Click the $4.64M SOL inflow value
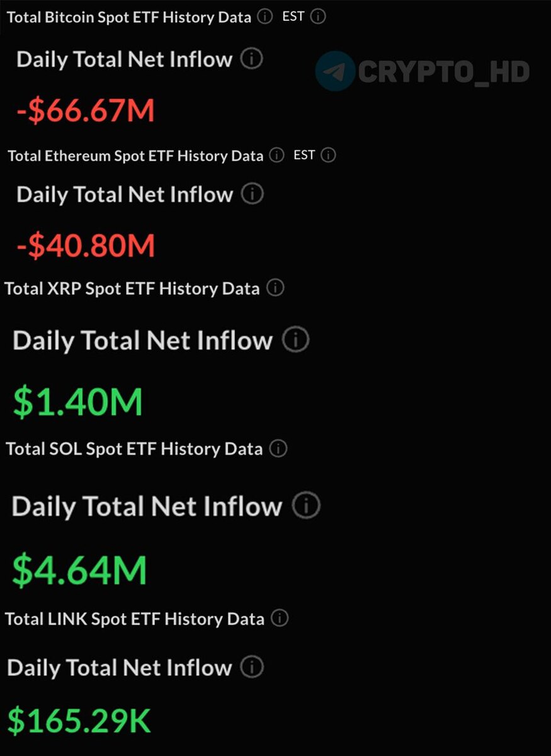The height and width of the screenshot is (756, 551). coord(79,569)
